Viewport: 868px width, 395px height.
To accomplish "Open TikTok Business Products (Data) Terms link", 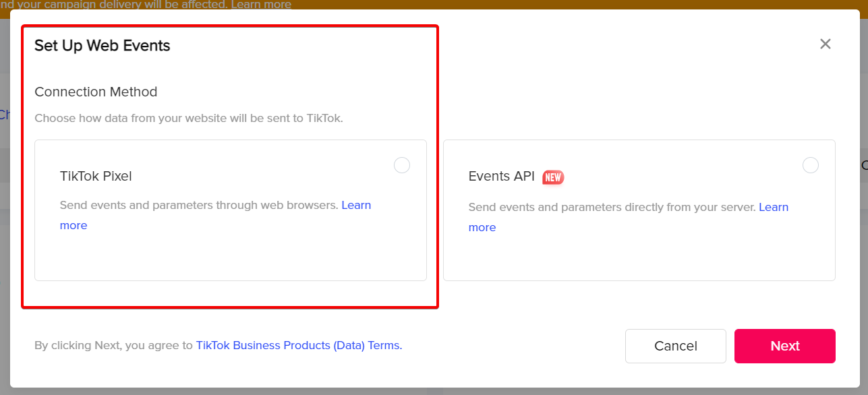I will [299, 345].
